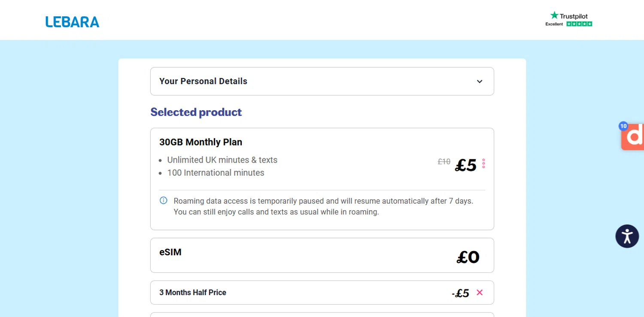Open the orange 'd' side widget
The image size is (644, 317).
[634, 136]
